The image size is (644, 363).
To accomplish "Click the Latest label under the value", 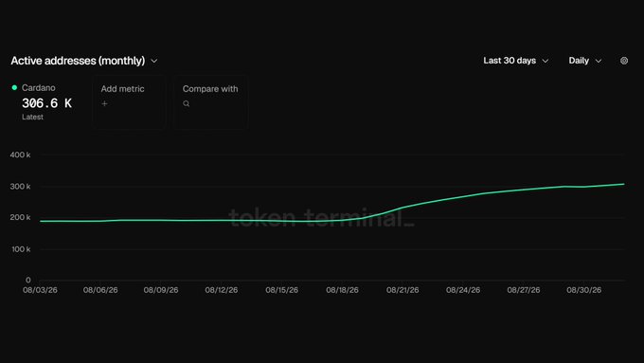I will pyautogui.click(x=32, y=117).
